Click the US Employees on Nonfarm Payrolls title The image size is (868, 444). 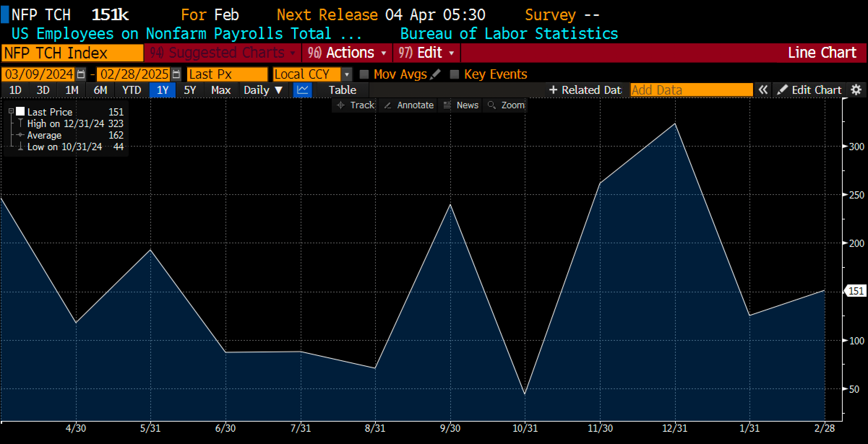[186, 34]
